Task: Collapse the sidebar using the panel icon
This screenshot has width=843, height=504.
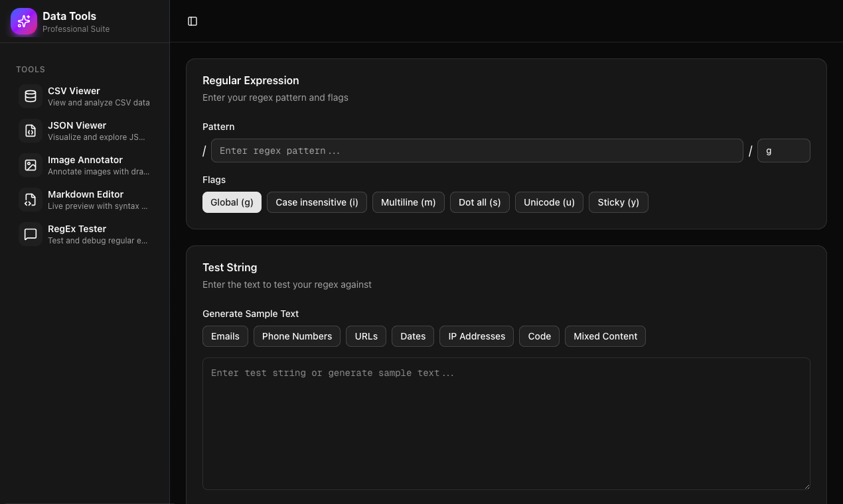Action: point(192,21)
